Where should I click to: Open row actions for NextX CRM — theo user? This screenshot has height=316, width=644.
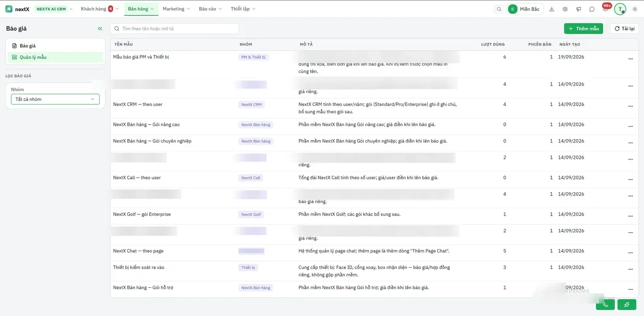click(x=631, y=106)
